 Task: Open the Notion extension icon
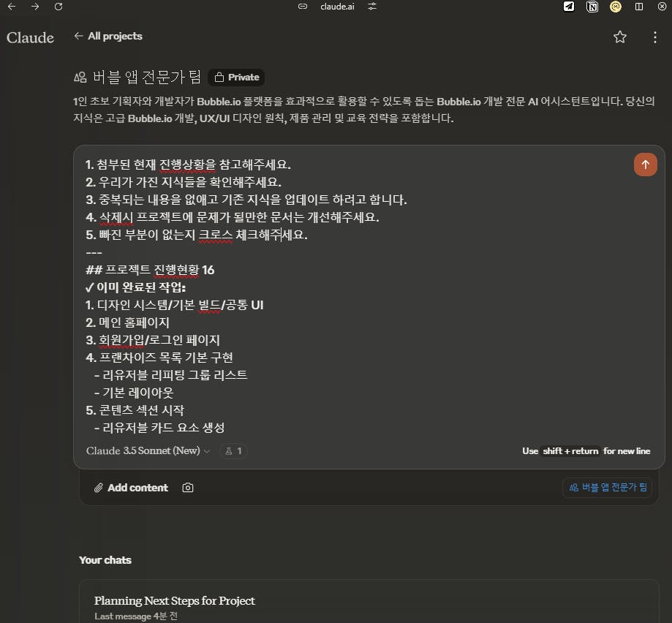[x=592, y=7]
